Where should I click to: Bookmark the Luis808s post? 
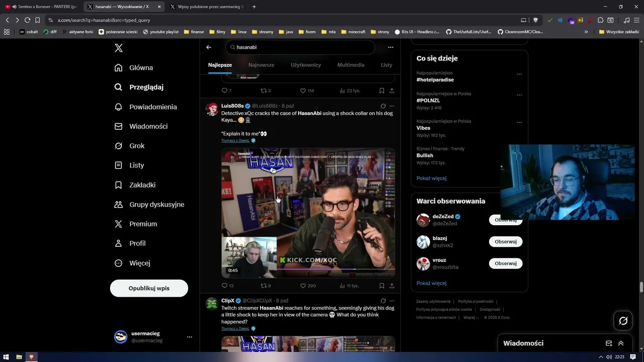[382, 286]
